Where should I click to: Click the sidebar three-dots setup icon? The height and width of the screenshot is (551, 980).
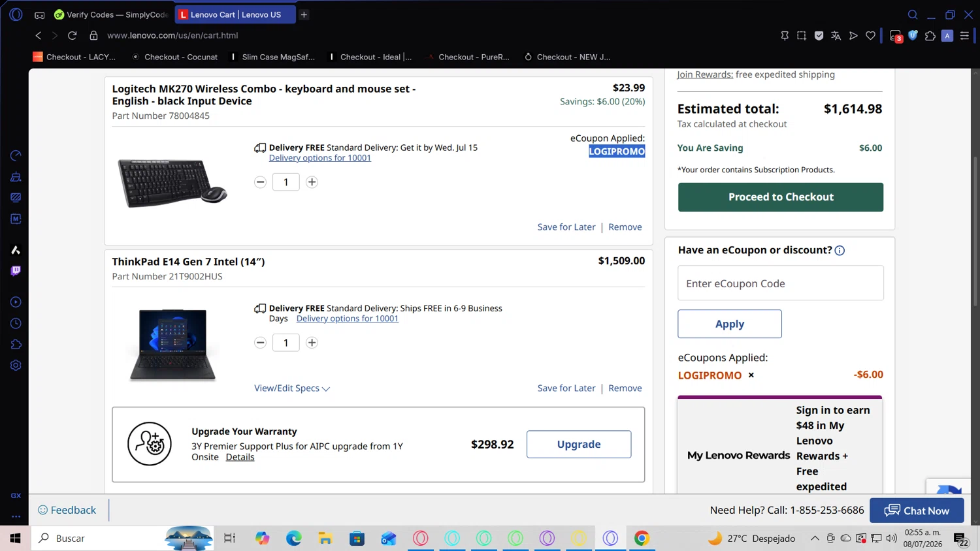click(x=16, y=516)
